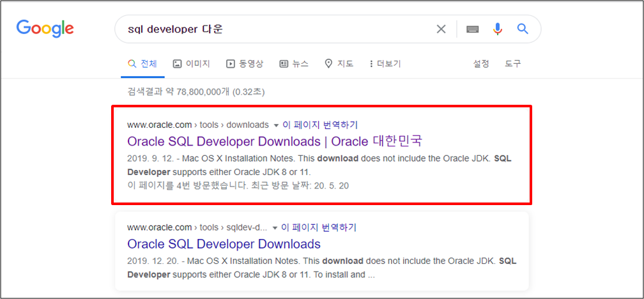Click the Google logo

[45, 28]
